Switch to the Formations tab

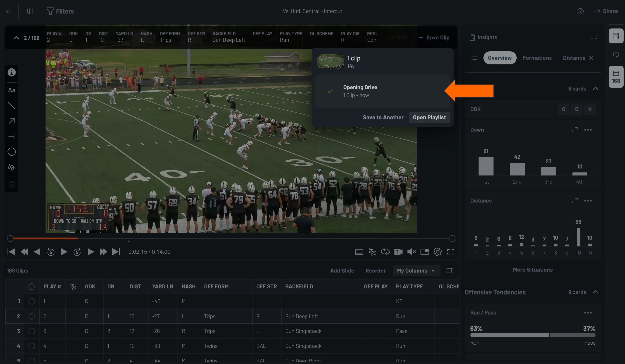[x=537, y=58]
